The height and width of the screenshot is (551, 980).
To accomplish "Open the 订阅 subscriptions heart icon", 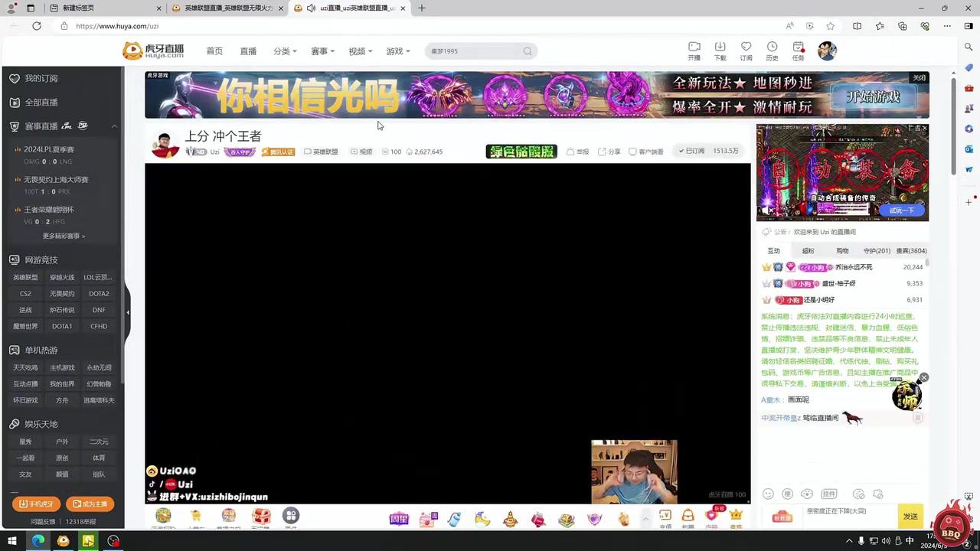I will (746, 47).
